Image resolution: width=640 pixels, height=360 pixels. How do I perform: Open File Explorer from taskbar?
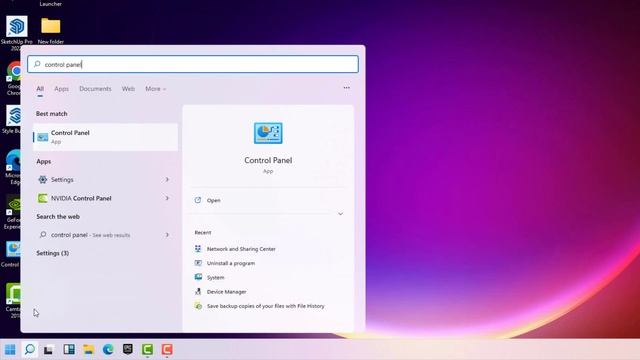pyautogui.click(x=89, y=349)
